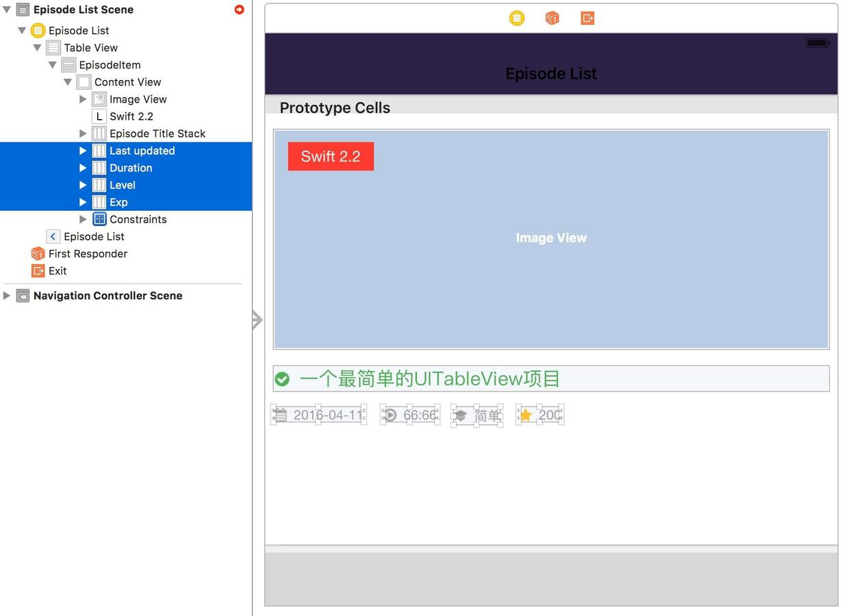Viewport: 849px width, 616px height.
Task: Select the 2016-04-11 date label on canvas
Action: click(x=328, y=415)
